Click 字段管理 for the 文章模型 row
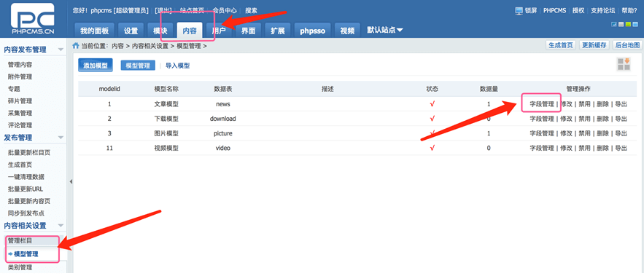This screenshot has height=276, width=644. pyautogui.click(x=542, y=104)
